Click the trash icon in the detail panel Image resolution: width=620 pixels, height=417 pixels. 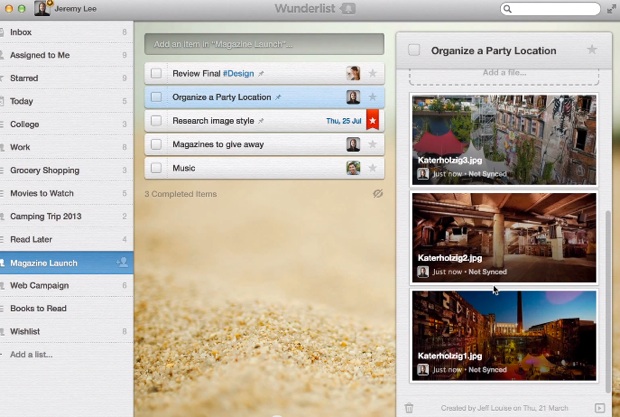click(x=409, y=408)
